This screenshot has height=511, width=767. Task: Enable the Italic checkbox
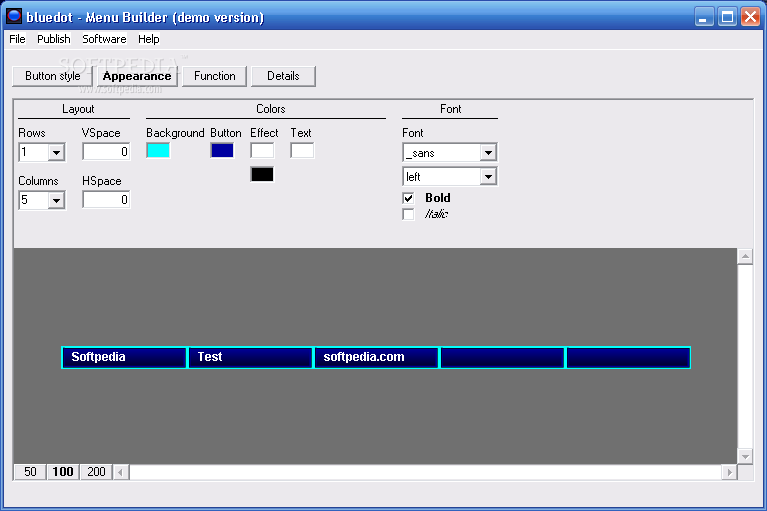click(408, 214)
